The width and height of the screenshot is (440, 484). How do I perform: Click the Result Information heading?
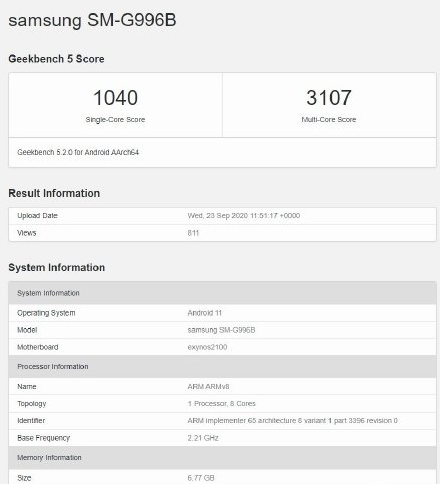[54, 193]
